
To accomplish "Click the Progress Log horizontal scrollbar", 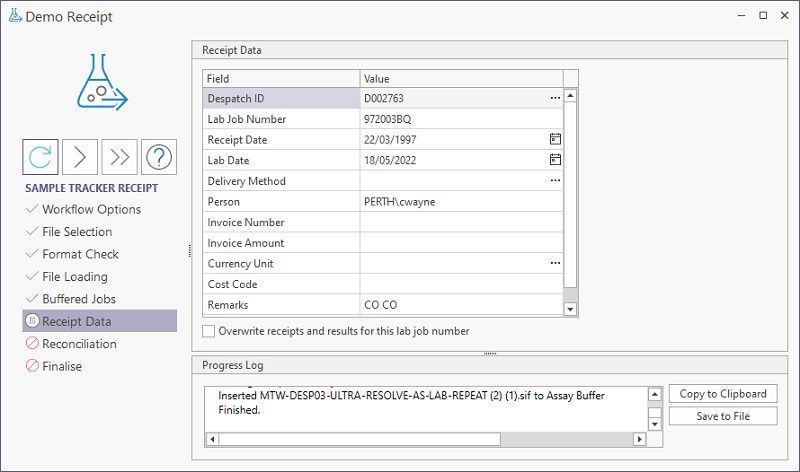I will [x=360, y=439].
